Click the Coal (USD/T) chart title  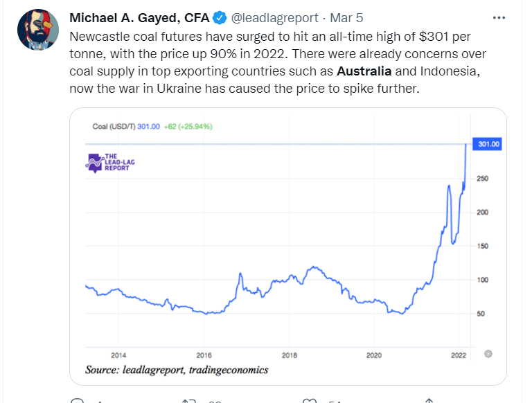click(x=114, y=127)
